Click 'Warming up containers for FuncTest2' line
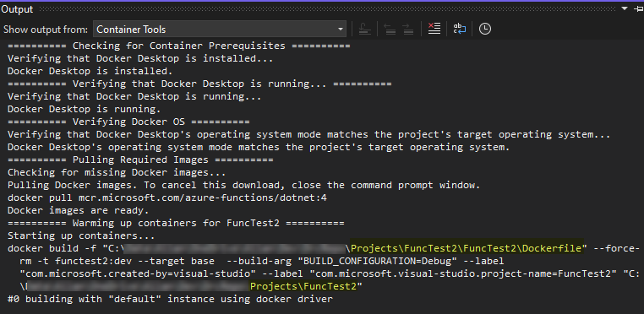 pos(176,224)
